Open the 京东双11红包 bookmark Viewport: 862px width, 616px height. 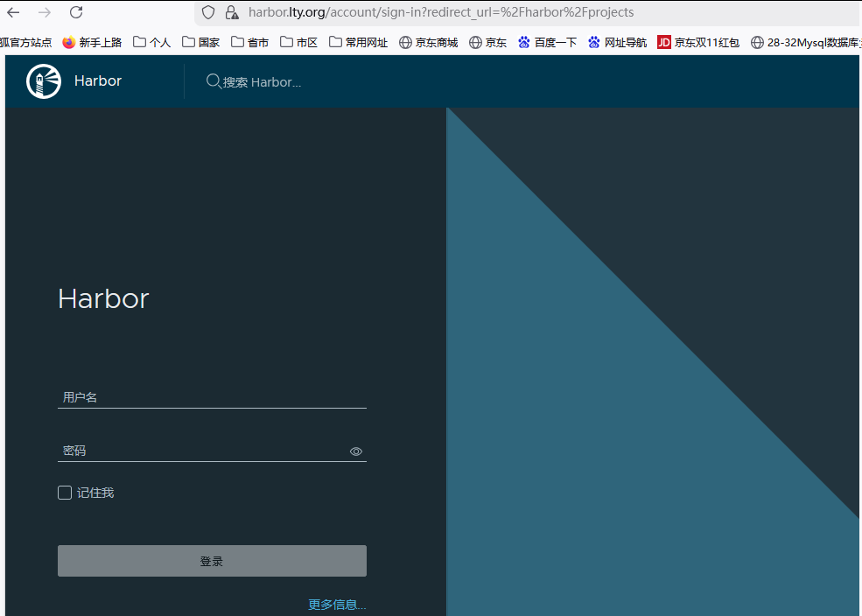tap(698, 42)
